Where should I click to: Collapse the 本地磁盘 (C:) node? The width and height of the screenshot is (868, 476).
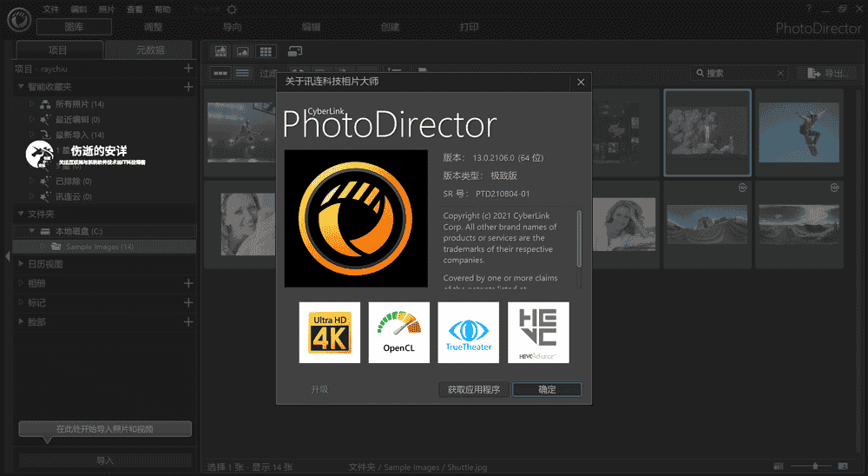(31, 230)
